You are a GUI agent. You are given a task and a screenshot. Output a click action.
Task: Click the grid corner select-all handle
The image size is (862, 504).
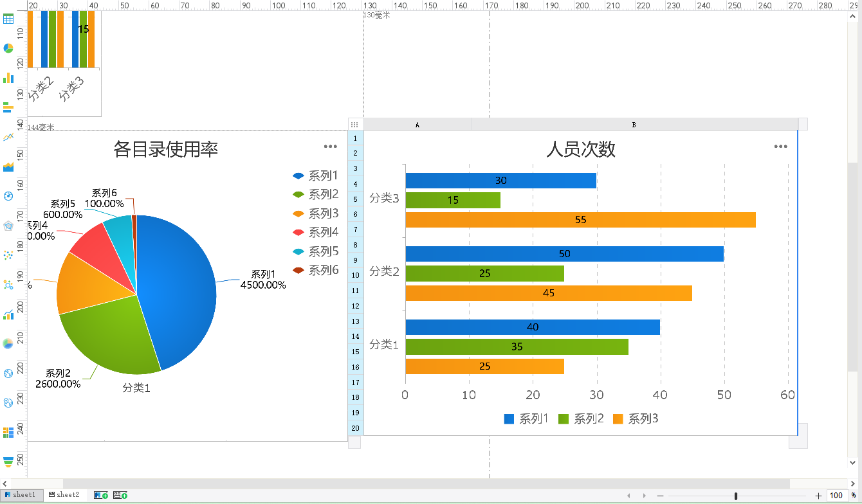point(354,124)
